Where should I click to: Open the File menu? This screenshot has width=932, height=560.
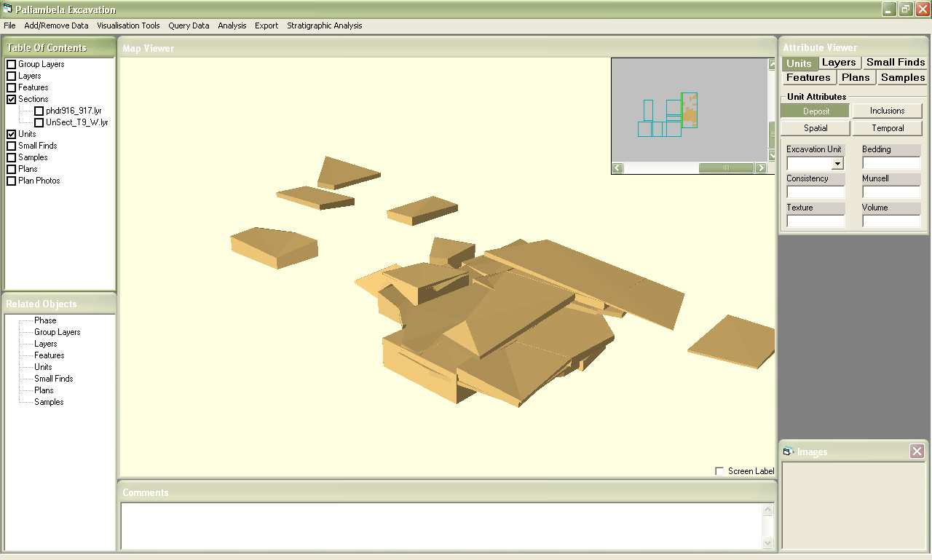tap(9, 25)
